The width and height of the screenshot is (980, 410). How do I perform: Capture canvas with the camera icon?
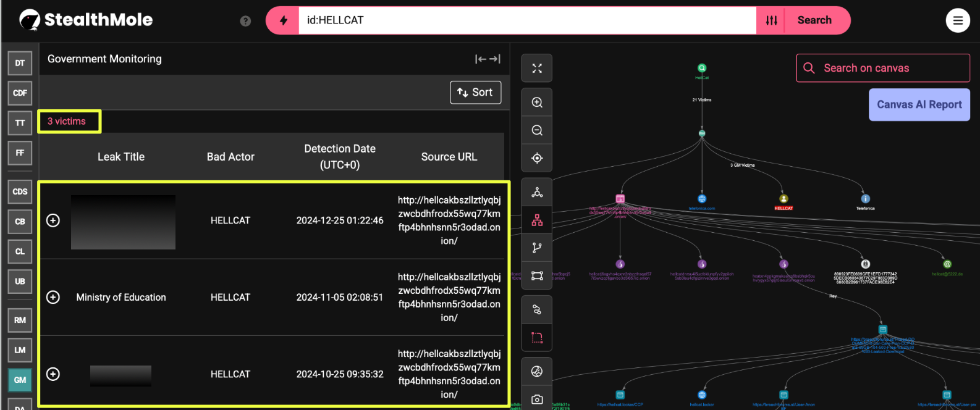537,400
